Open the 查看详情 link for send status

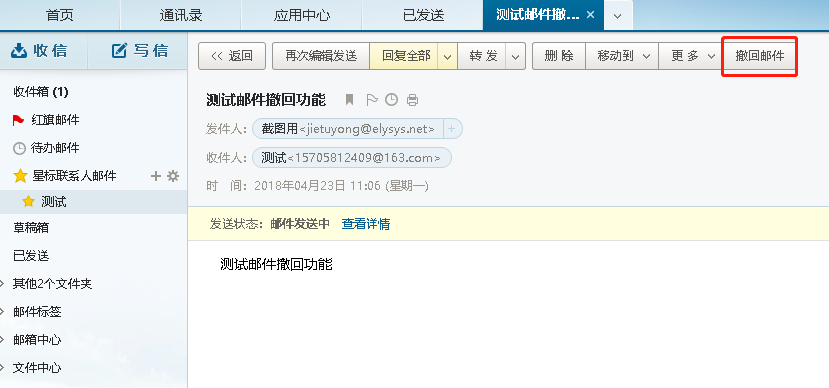pos(365,224)
